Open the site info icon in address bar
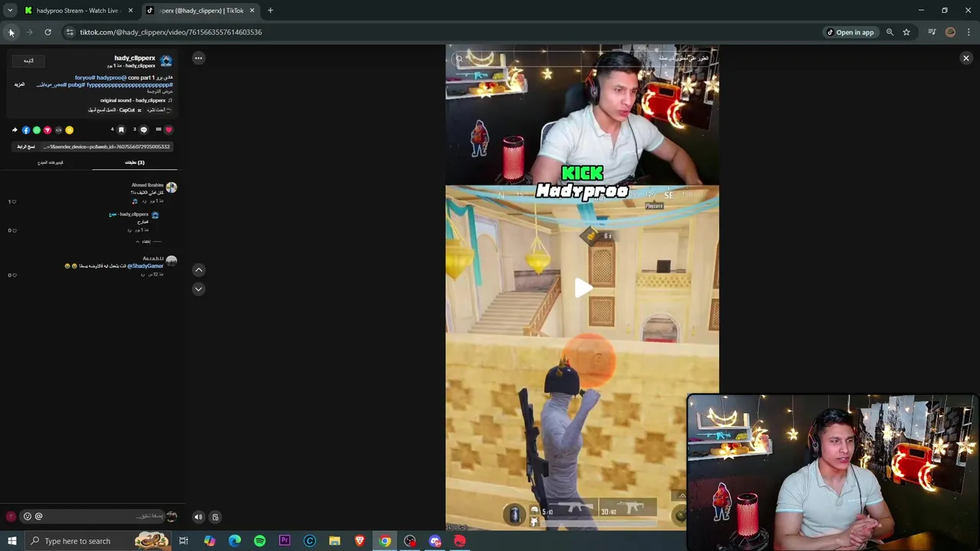Screen dimensions: 980x551 (70, 32)
